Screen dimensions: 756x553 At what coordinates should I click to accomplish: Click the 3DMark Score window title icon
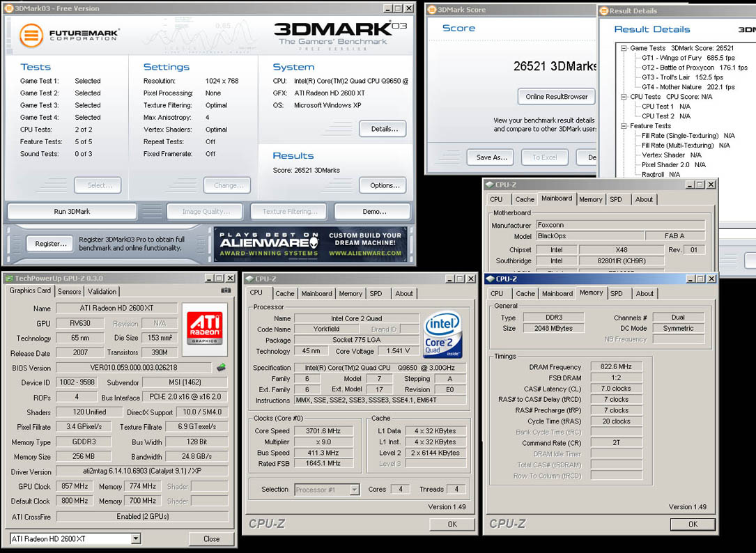432,10
